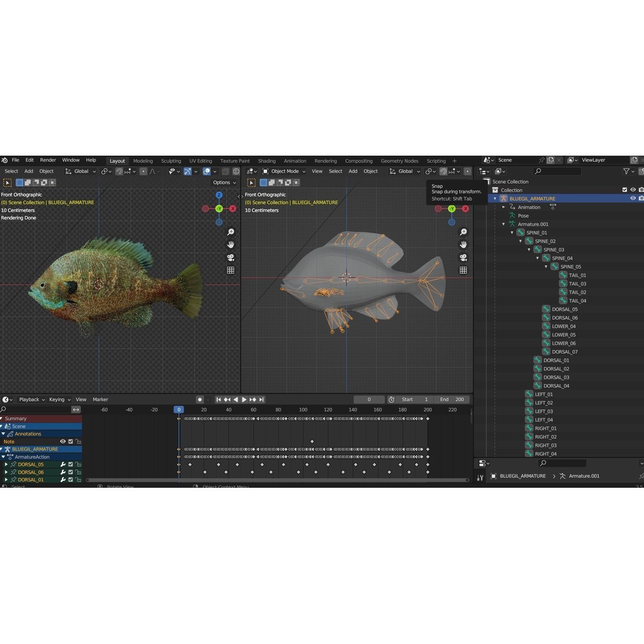The height and width of the screenshot is (644, 644).
Task: Click the wrench icon on DORSAL_05 channel
Action: [63, 465]
